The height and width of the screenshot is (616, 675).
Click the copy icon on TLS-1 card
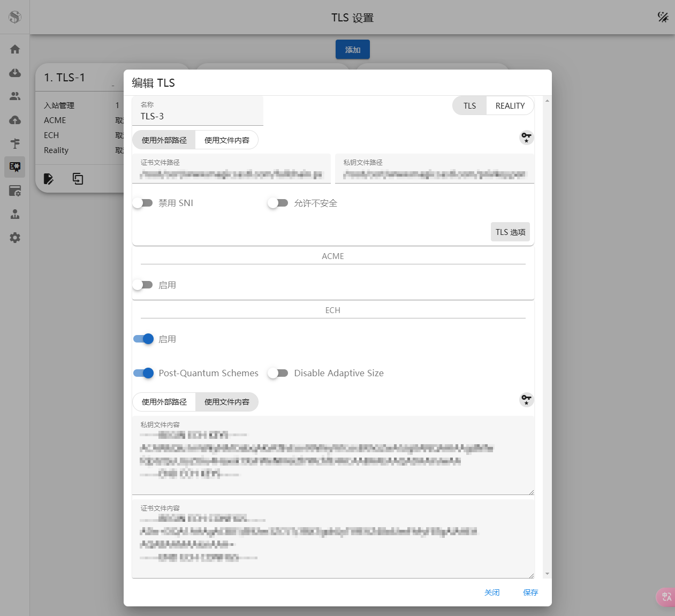[x=78, y=179]
